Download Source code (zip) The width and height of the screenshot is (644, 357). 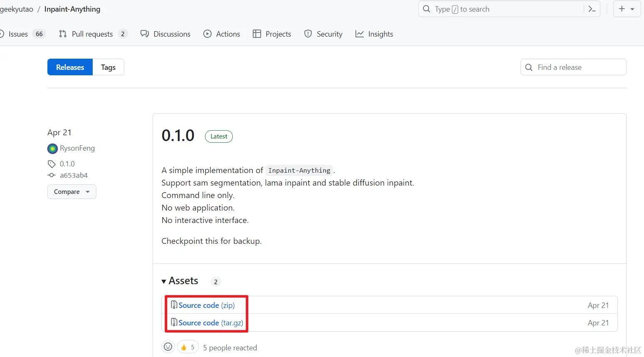pyautogui.click(x=207, y=305)
